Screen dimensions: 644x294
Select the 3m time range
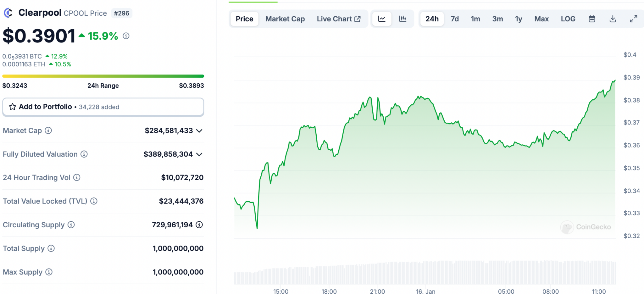coord(497,19)
